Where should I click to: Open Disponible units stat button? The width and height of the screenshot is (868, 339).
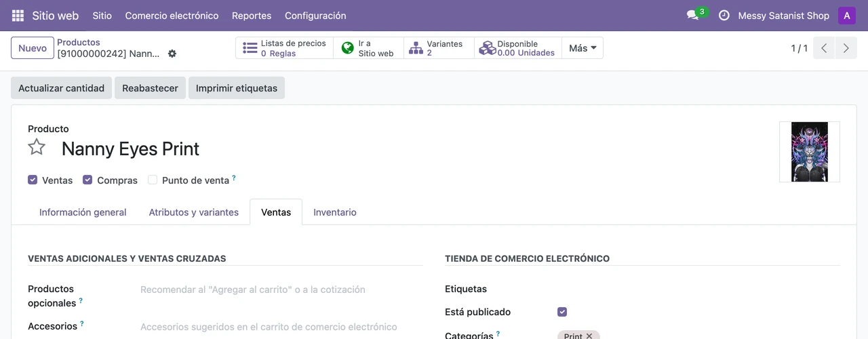click(x=518, y=48)
